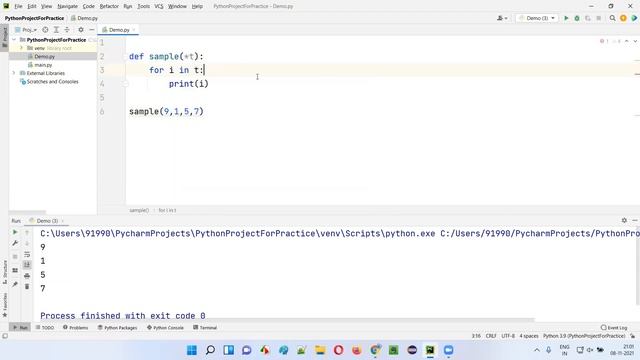Viewport: 640px width, 360px height.
Task: Open the orange IDE updates icon
Action: pyautogui.click(x=623, y=18)
